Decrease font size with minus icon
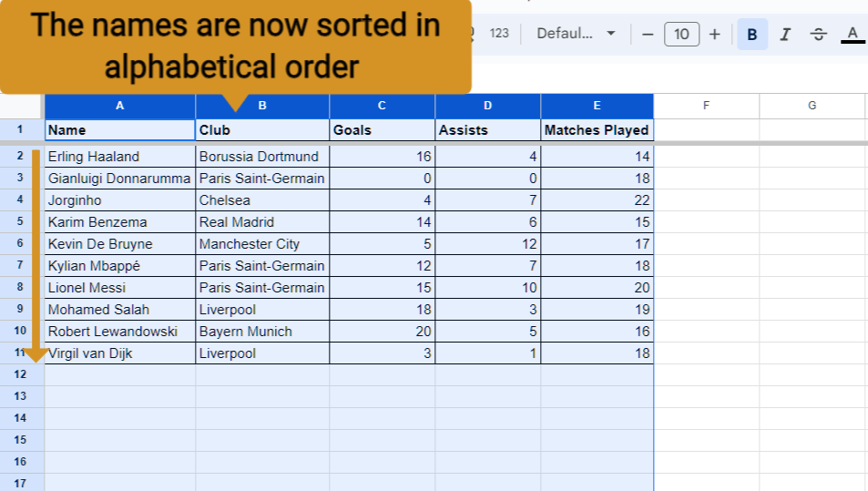This screenshot has width=868, height=491. 647,35
